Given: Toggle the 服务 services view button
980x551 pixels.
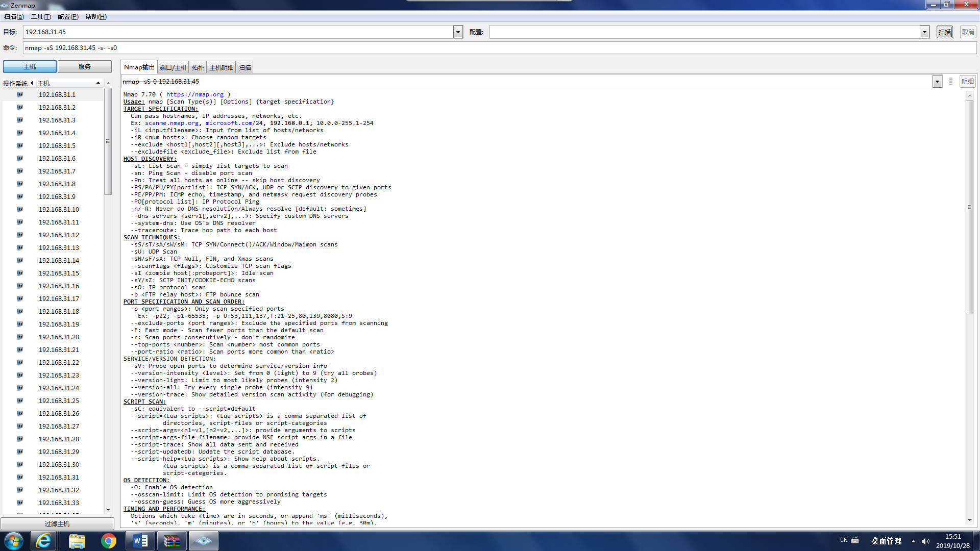Looking at the screenshot, I should click(x=84, y=67).
